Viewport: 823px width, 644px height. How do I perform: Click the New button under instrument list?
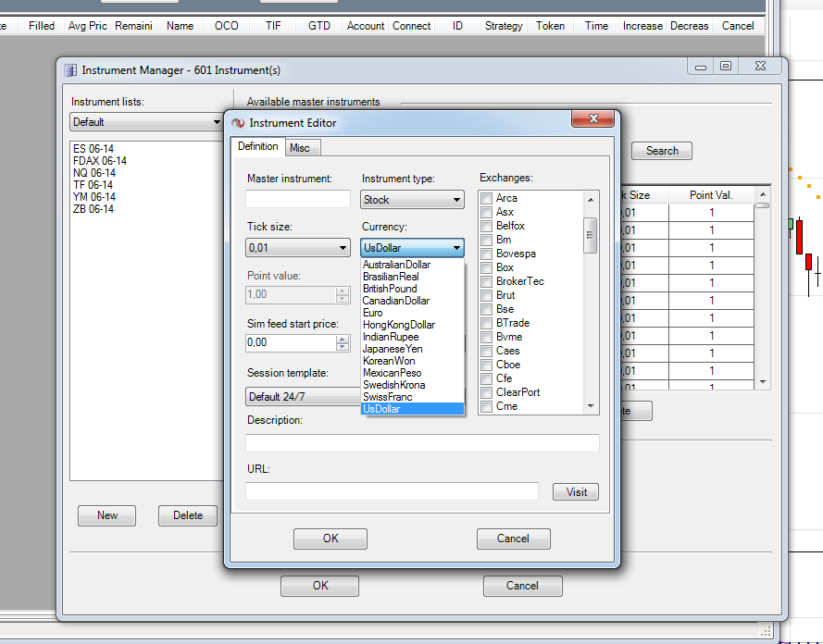click(x=107, y=515)
